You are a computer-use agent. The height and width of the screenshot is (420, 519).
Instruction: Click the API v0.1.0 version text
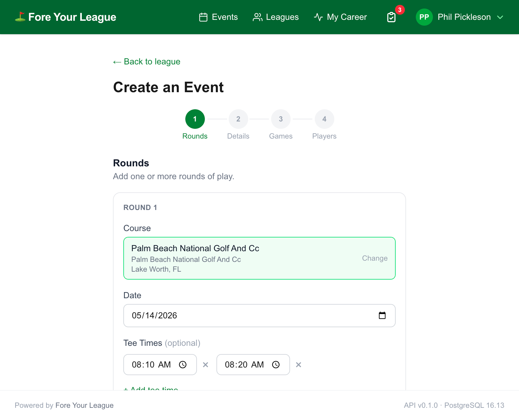[421, 405]
